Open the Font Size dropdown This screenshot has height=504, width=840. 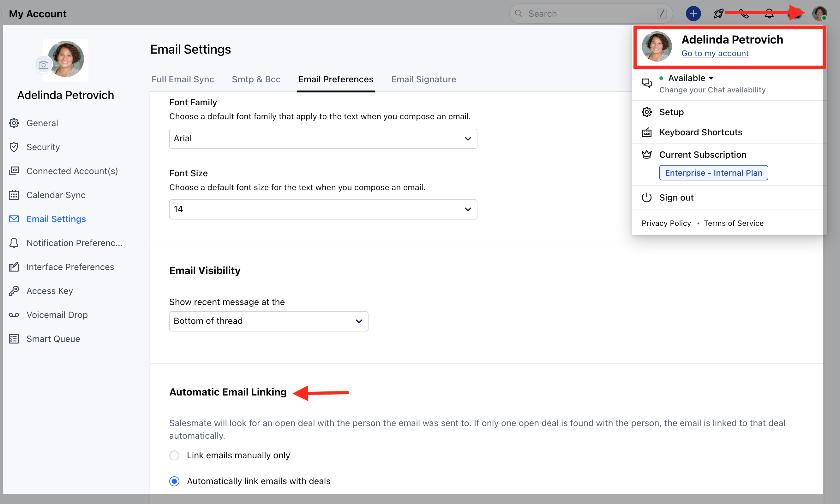(x=323, y=209)
